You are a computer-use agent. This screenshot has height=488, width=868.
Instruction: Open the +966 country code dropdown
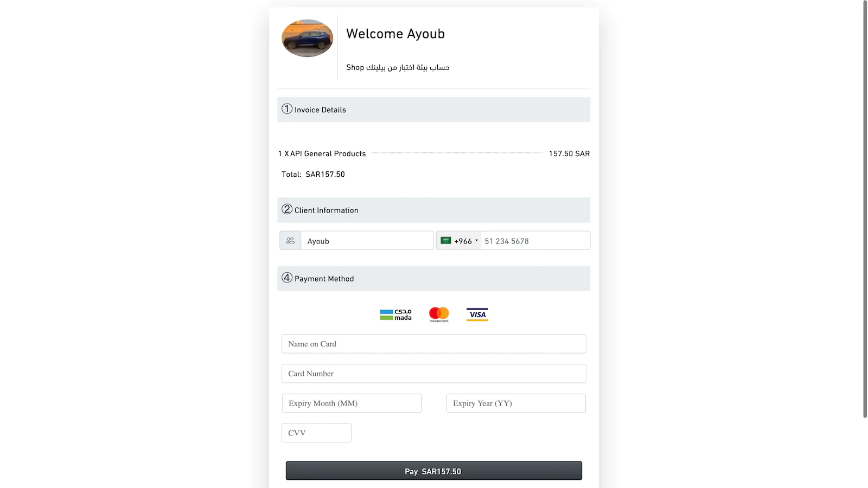459,241
